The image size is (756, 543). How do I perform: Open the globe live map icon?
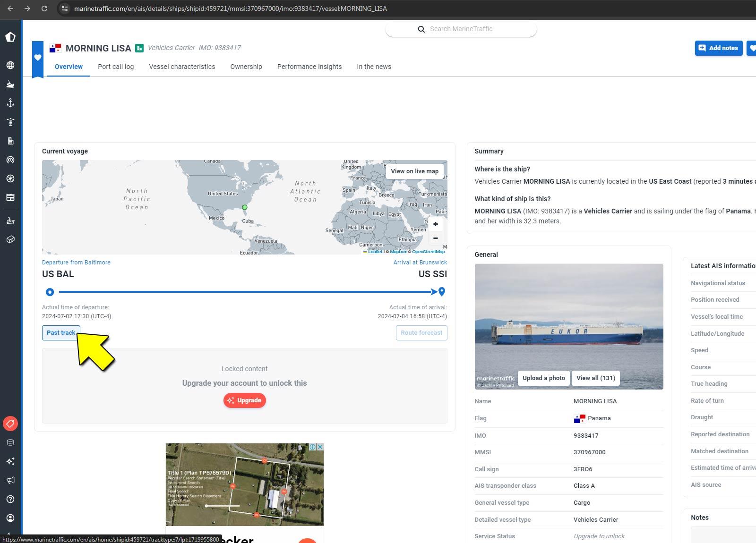(x=10, y=65)
